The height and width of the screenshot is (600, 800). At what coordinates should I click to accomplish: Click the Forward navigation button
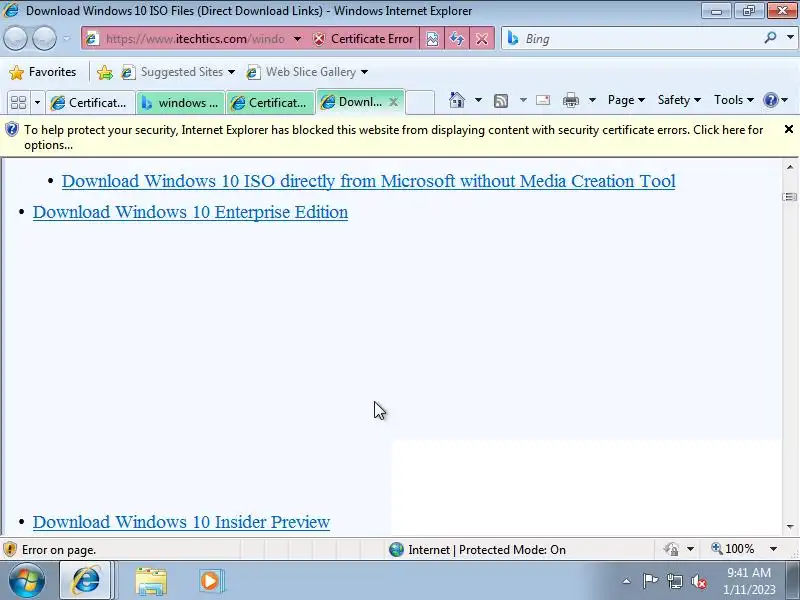tap(44, 39)
